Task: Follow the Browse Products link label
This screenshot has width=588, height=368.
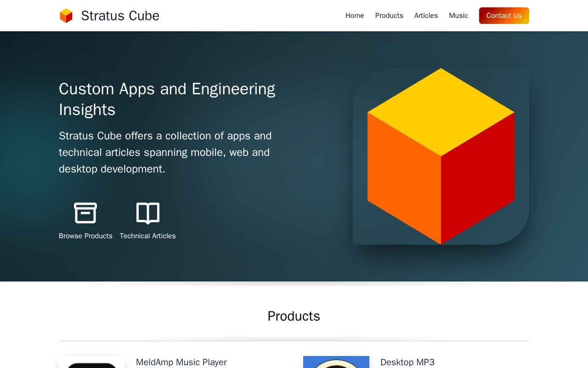Action: tap(85, 236)
